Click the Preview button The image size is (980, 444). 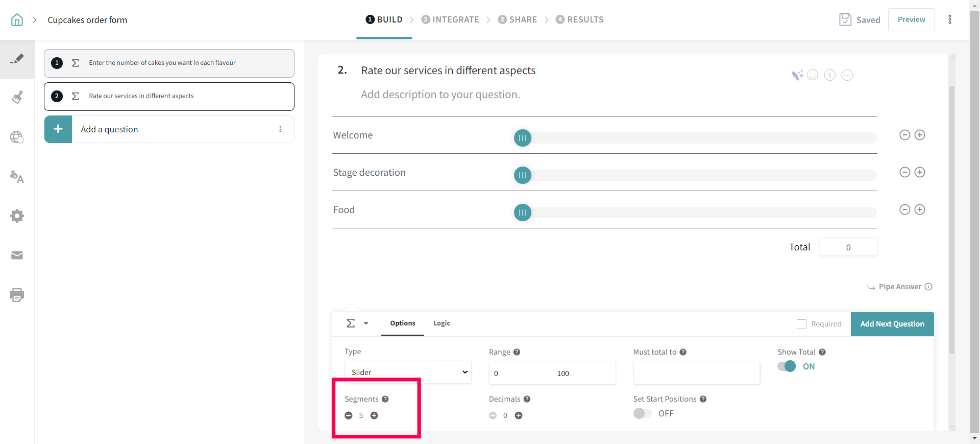(911, 19)
